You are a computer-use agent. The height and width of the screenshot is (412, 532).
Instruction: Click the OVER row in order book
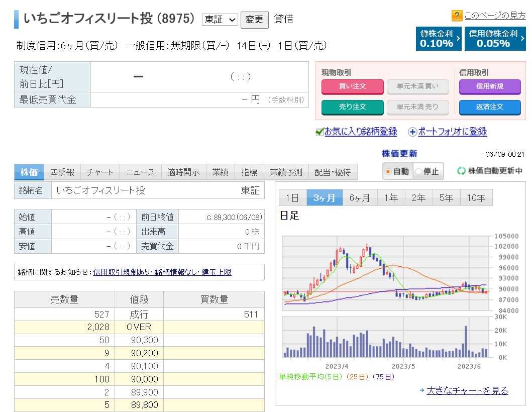[x=139, y=327]
